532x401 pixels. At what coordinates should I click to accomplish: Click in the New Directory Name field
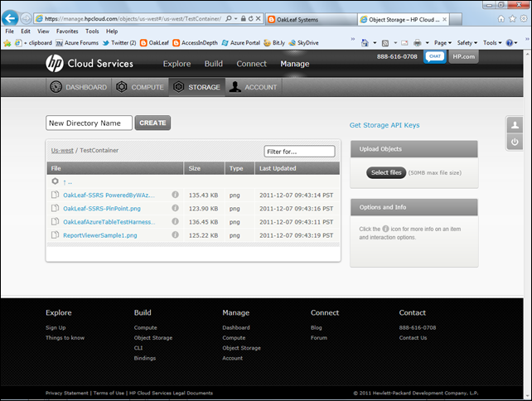[x=89, y=123]
